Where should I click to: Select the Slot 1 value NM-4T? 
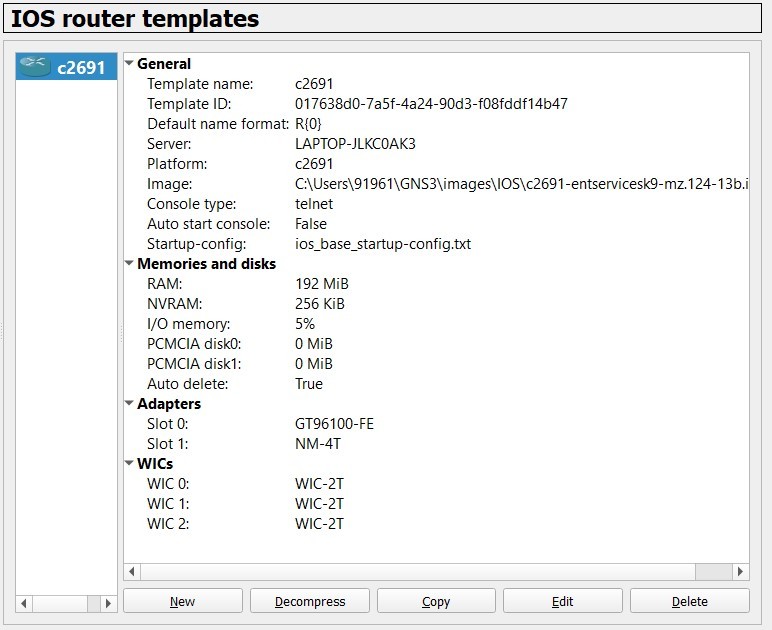click(318, 444)
